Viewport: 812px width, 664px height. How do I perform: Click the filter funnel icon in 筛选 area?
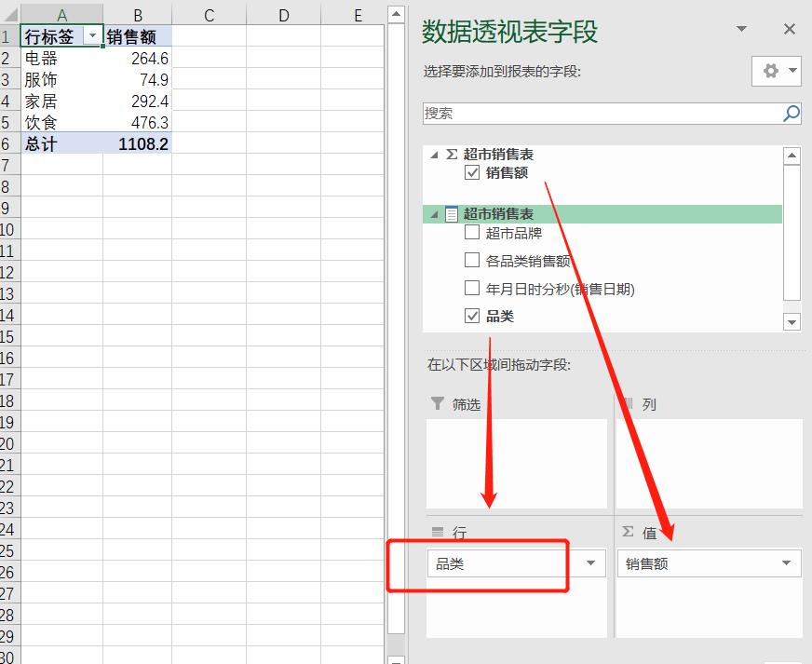click(438, 404)
